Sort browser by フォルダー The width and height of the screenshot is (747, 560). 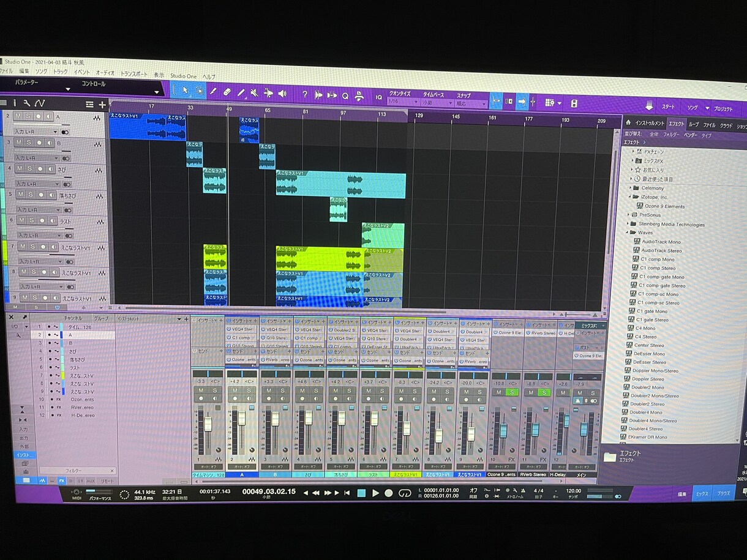(670, 134)
